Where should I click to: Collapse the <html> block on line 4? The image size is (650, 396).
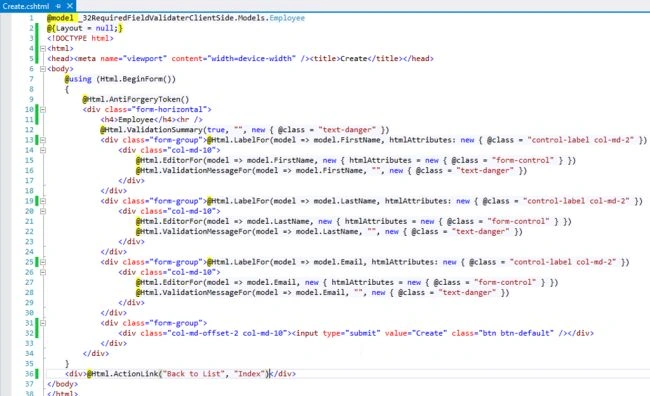coord(43,49)
